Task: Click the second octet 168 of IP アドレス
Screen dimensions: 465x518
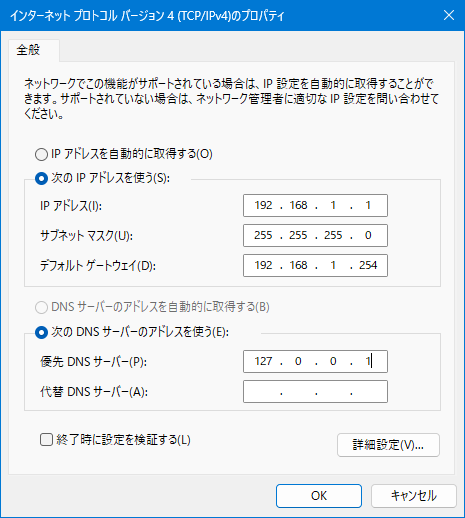Action: [298, 205]
